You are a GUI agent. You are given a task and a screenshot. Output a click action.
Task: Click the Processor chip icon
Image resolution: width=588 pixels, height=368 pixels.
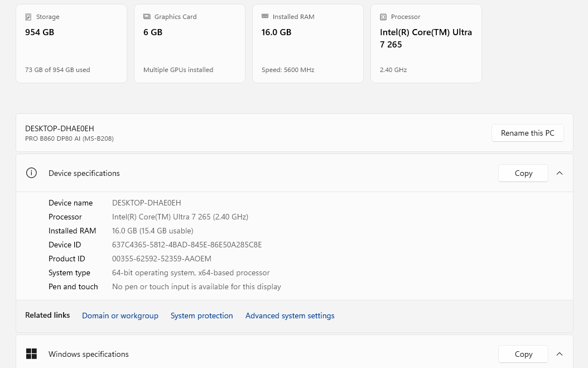[x=383, y=17]
